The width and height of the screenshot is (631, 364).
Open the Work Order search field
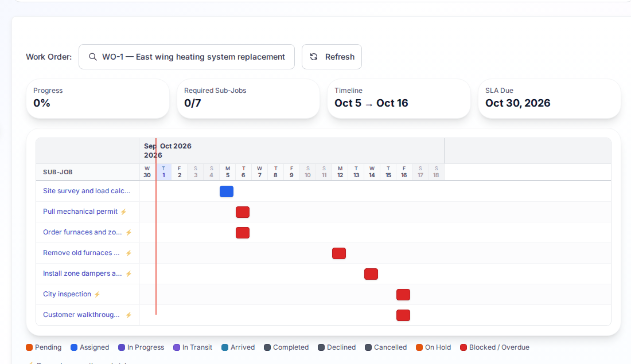tap(187, 57)
